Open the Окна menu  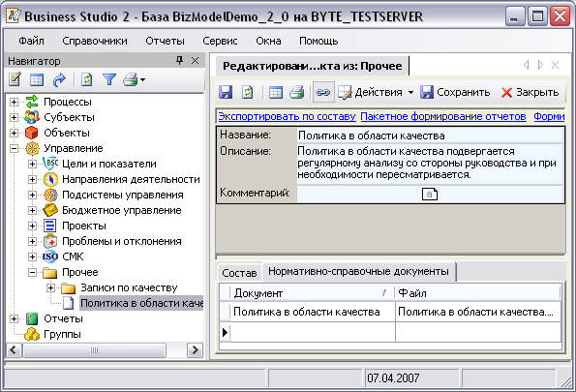268,41
